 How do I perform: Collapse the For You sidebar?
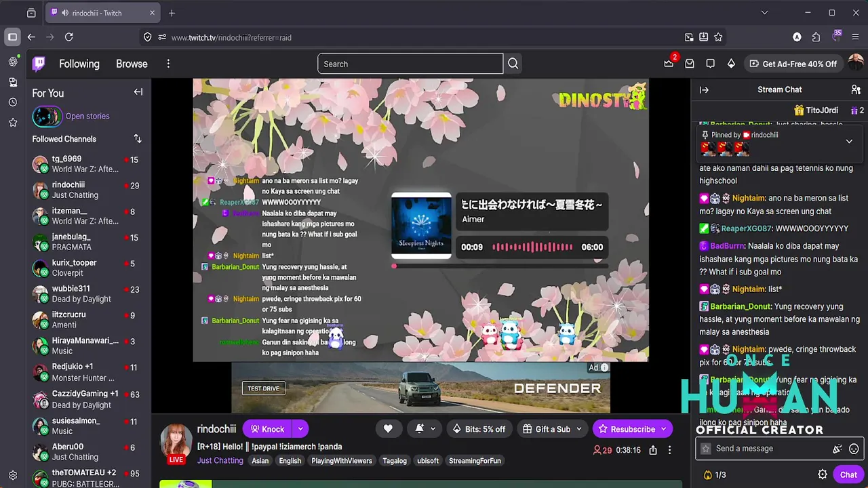click(138, 92)
